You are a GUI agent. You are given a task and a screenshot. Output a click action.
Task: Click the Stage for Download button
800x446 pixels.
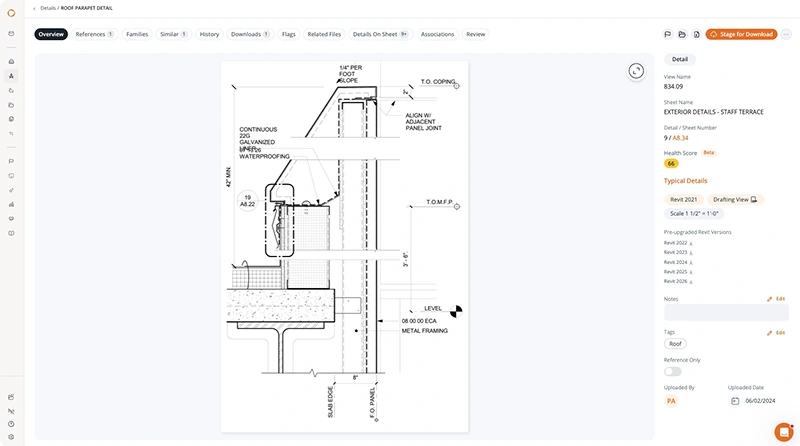741,34
